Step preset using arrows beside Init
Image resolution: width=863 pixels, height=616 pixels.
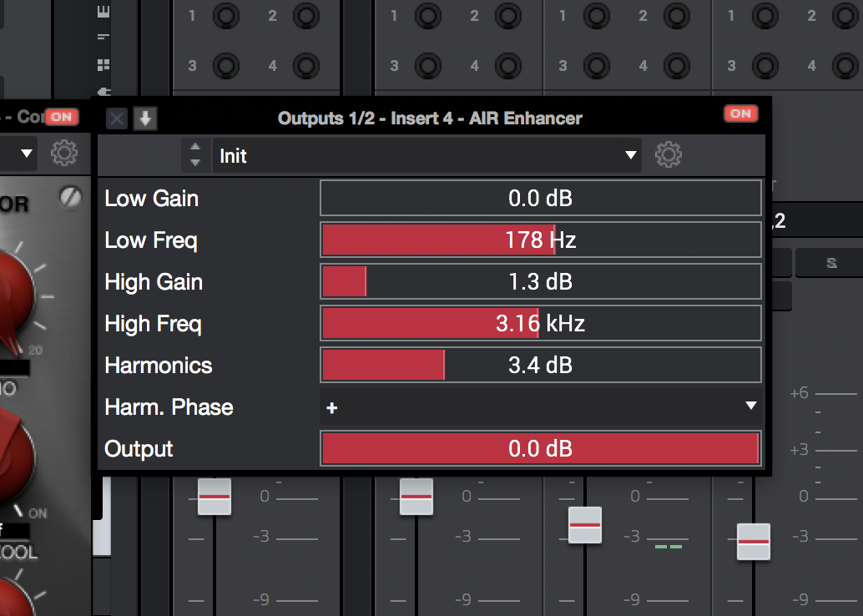pyautogui.click(x=195, y=155)
